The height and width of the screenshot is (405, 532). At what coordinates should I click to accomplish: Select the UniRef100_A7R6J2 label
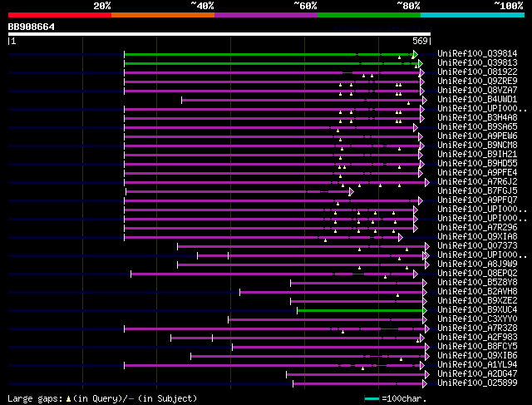pyautogui.click(x=477, y=181)
